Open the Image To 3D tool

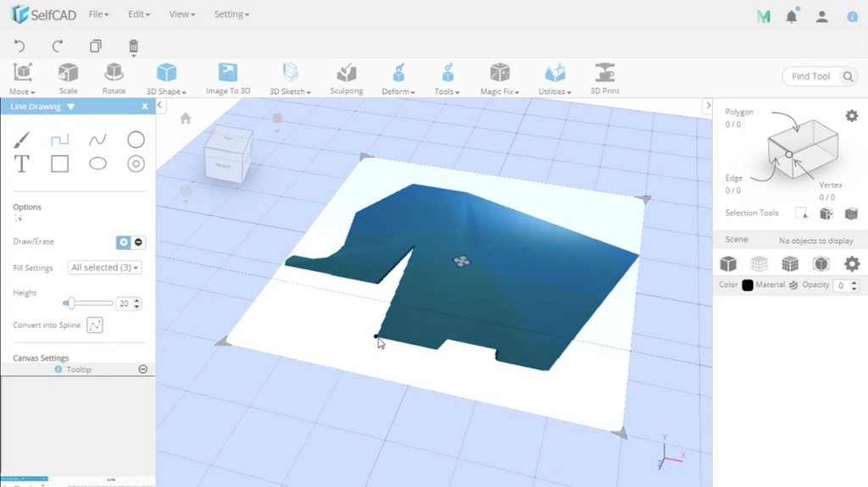pyautogui.click(x=228, y=79)
